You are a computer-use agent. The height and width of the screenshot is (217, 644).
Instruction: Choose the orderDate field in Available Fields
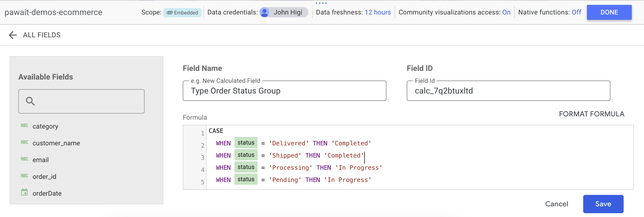pos(47,193)
